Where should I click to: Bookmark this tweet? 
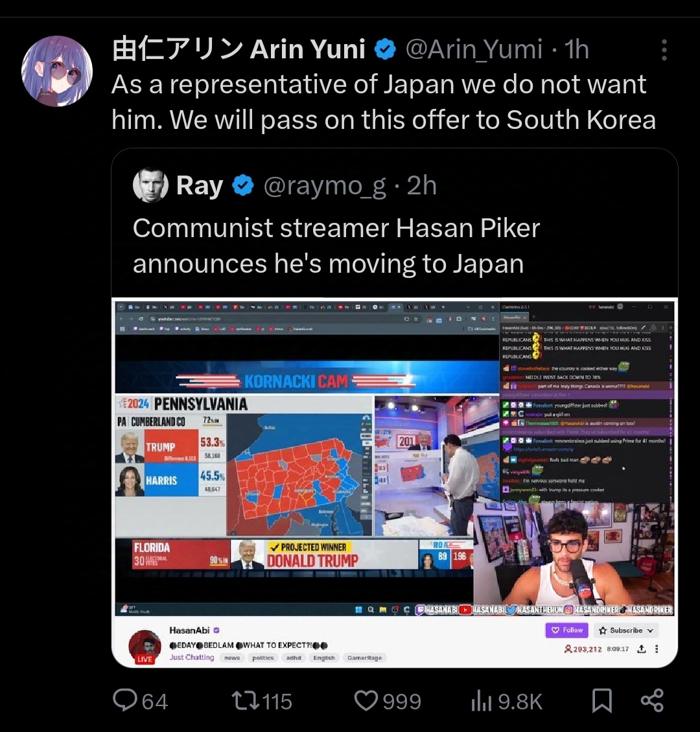pyautogui.click(x=602, y=701)
